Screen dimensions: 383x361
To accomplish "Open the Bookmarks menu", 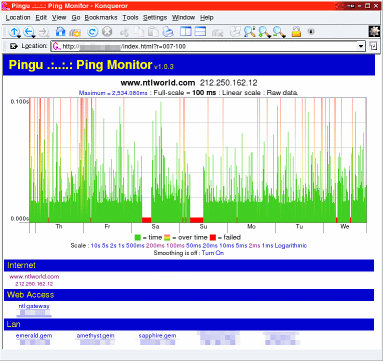I will 101,18.
